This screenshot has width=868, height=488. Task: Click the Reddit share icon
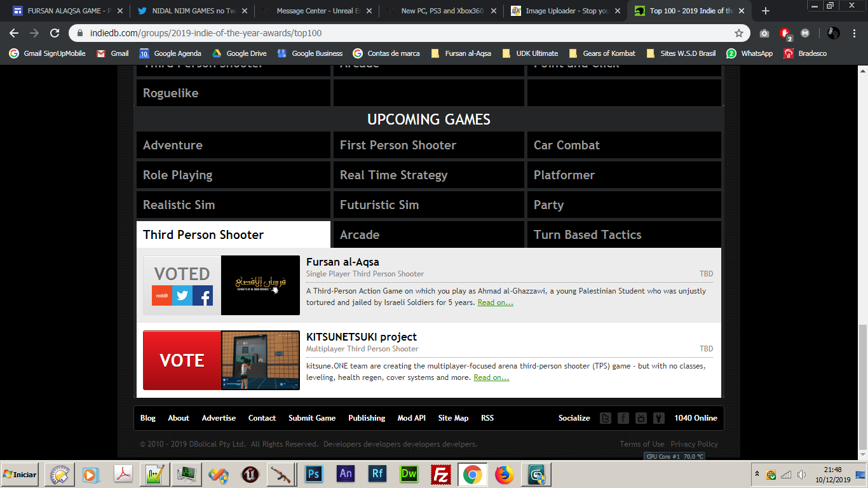pos(162,295)
